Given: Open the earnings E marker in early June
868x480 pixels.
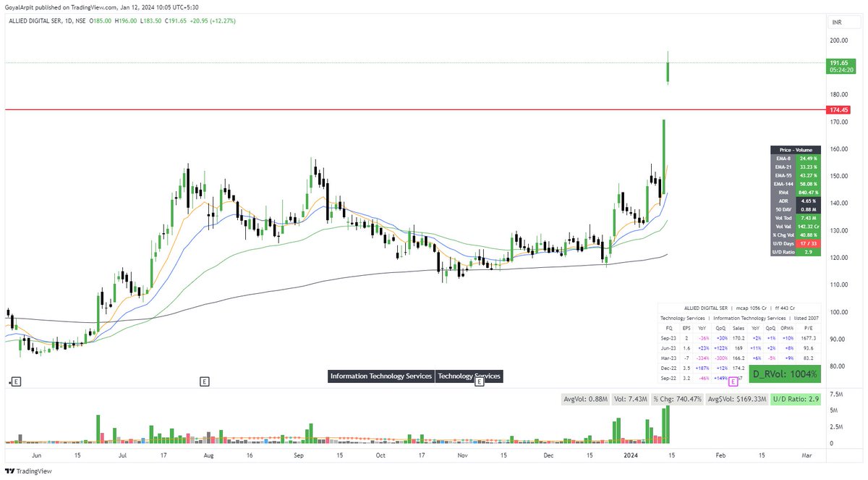Looking at the screenshot, I should click(16, 381).
